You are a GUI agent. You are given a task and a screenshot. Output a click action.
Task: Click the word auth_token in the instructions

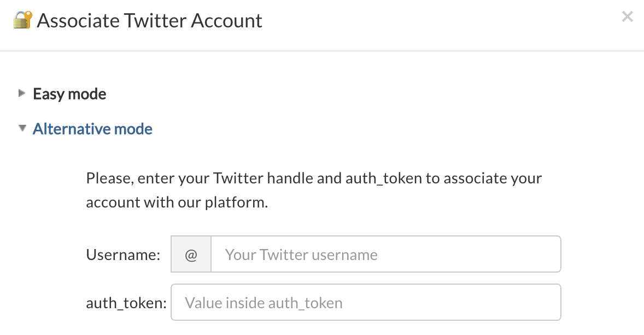tap(384, 178)
